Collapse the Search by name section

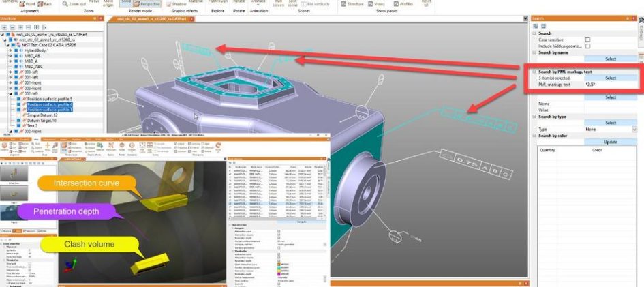[x=535, y=52]
